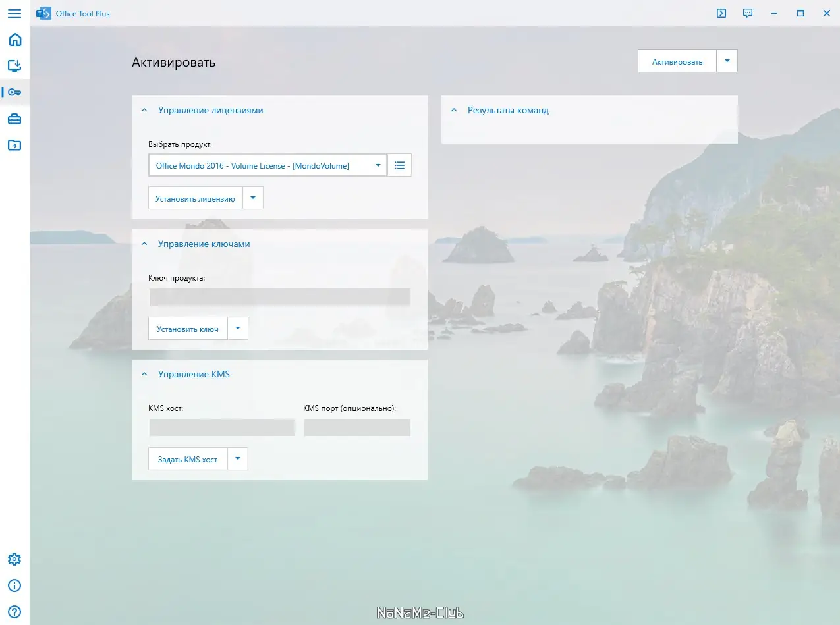
Task: Open the Office Mondo 2016 product combo box
Action: (267, 165)
